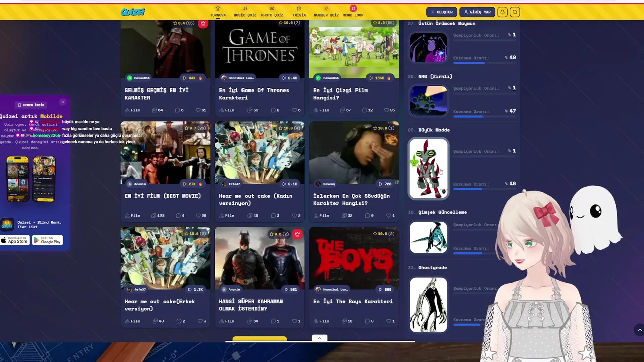Click the 728 play count badge
The image size is (644, 362).
(385, 184)
